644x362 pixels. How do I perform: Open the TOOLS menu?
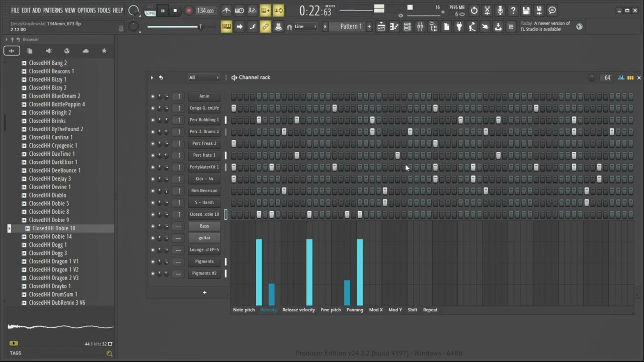pyautogui.click(x=104, y=10)
